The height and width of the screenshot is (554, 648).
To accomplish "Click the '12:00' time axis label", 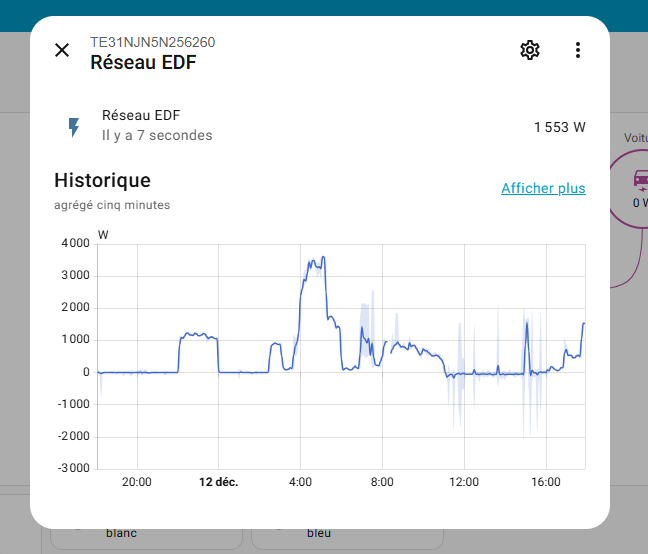I will pos(464,482).
